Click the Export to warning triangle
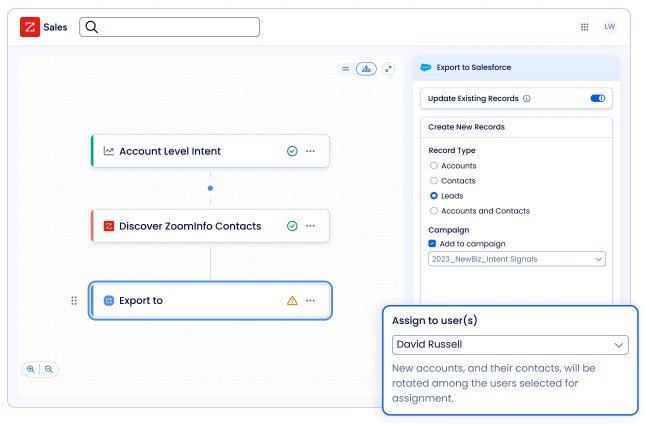 click(292, 300)
